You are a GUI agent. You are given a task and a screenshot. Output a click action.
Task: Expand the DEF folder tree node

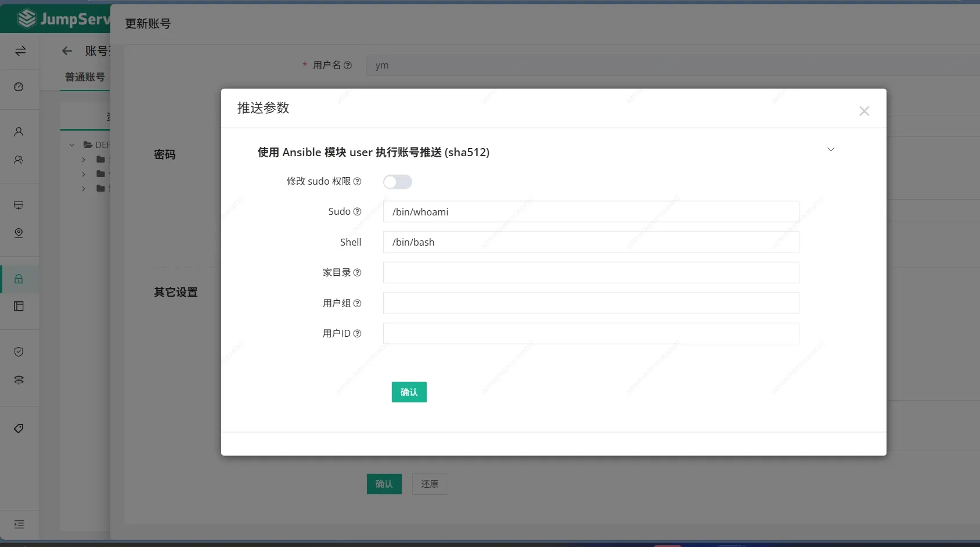(72, 145)
